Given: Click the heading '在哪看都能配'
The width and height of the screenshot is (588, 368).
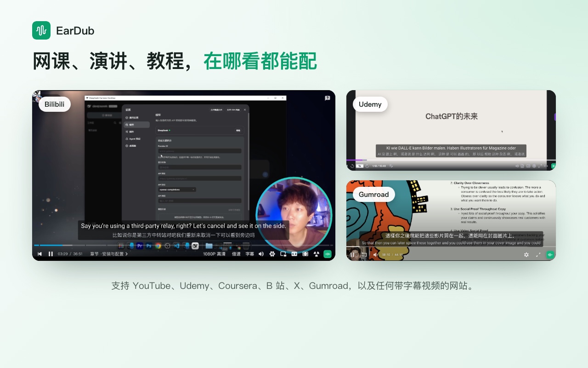Looking at the screenshot, I should [260, 61].
